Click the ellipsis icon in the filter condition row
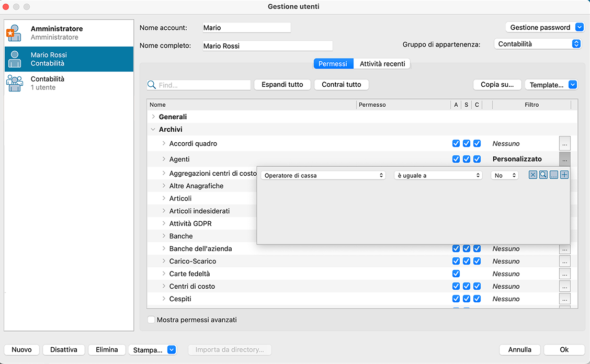The height and width of the screenshot is (364, 590). (554, 175)
